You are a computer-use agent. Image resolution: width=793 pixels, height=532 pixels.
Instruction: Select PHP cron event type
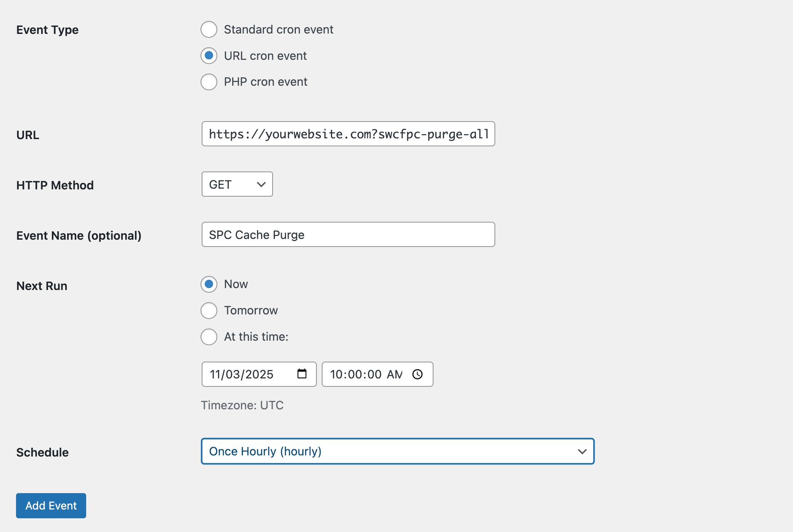point(209,82)
